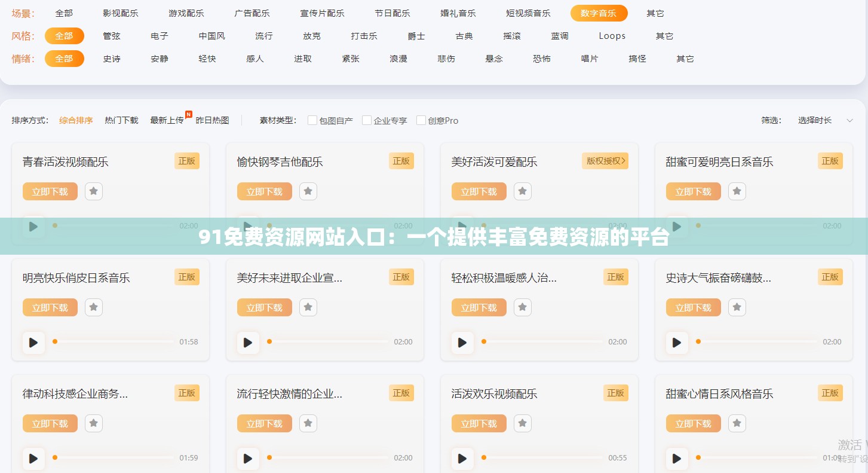868x473 pixels.
Task: Star the 美好活泼可爱配乐 track
Action: coord(523,191)
